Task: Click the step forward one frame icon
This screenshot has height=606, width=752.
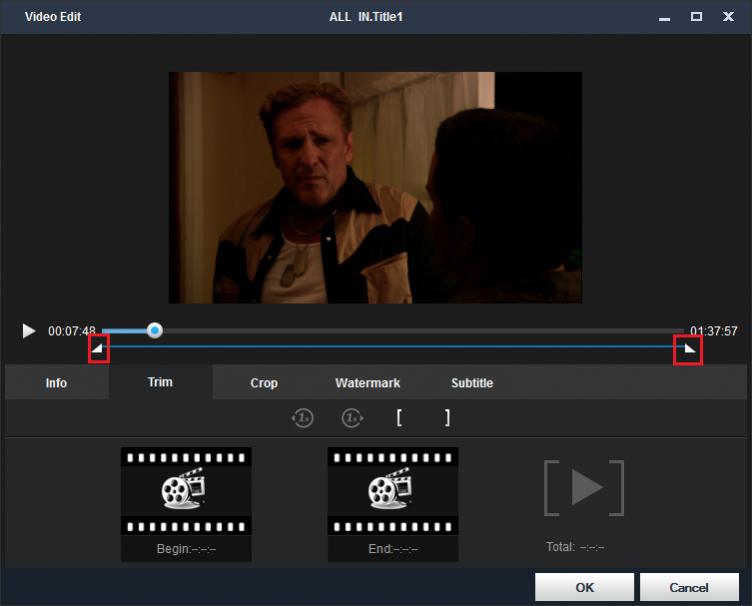Action: (x=352, y=418)
